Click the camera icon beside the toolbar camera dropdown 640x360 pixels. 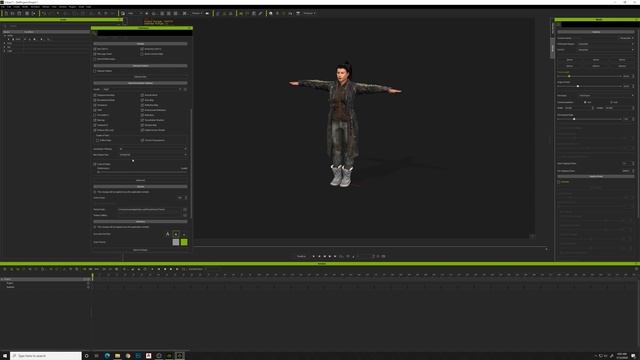point(207,13)
